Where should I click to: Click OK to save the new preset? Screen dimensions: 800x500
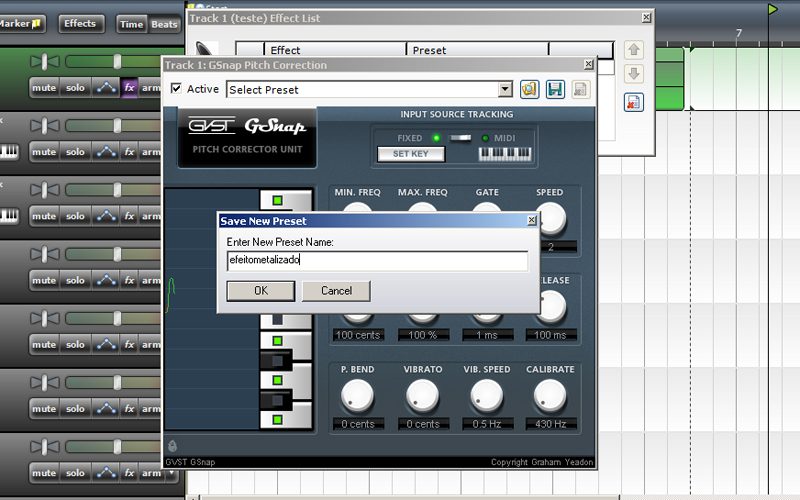[x=261, y=291]
